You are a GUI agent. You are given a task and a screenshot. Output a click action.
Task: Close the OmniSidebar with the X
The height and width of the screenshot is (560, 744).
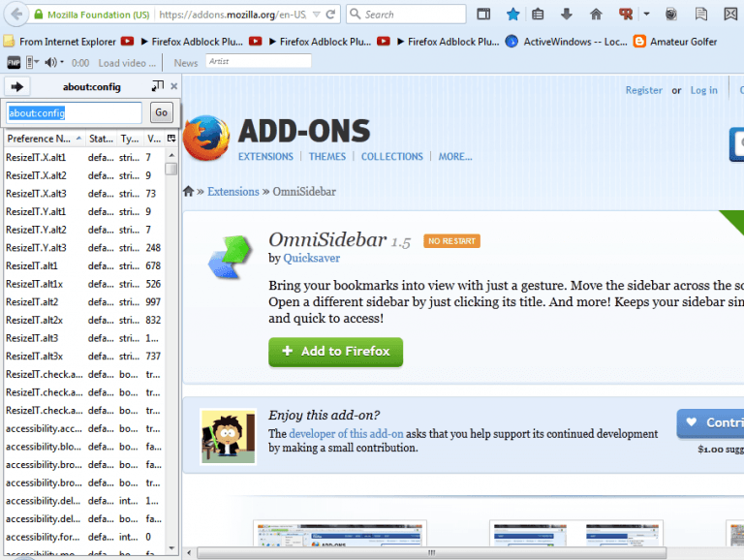[x=173, y=86]
